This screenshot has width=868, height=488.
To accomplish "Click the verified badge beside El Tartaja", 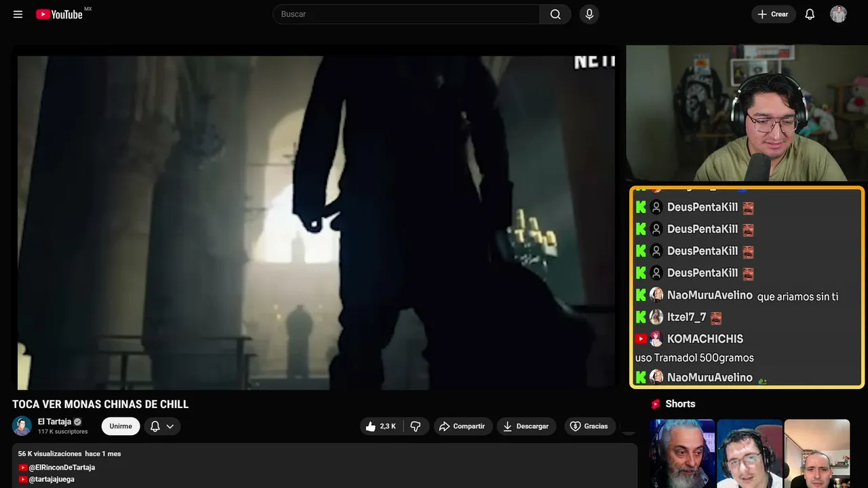I will click(x=77, y=422).
